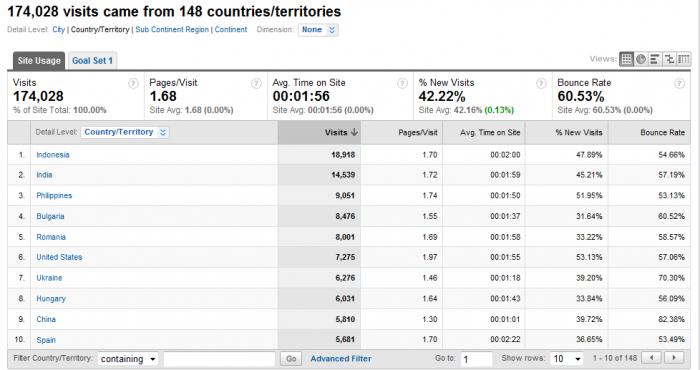Click Spain's time on site 00:02:22
The height and width of the screenshot is (370, 700).
pyautogui.click(x=505, y=339)
